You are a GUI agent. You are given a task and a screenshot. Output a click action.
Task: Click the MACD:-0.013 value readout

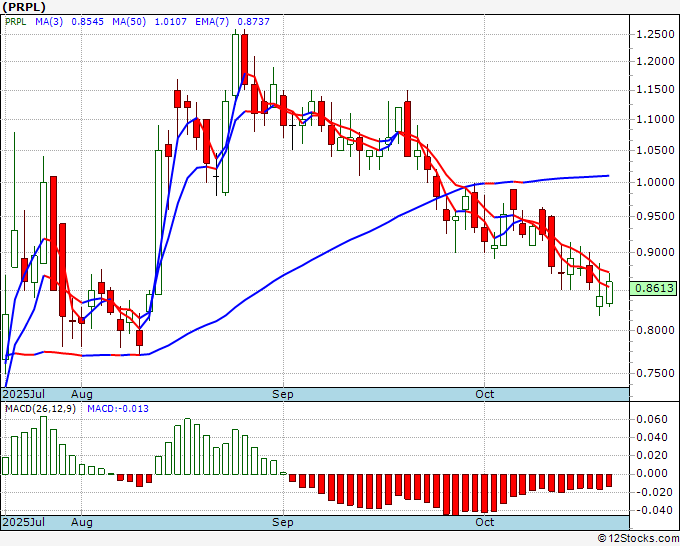pyautogui.click(x=118, y=409)
